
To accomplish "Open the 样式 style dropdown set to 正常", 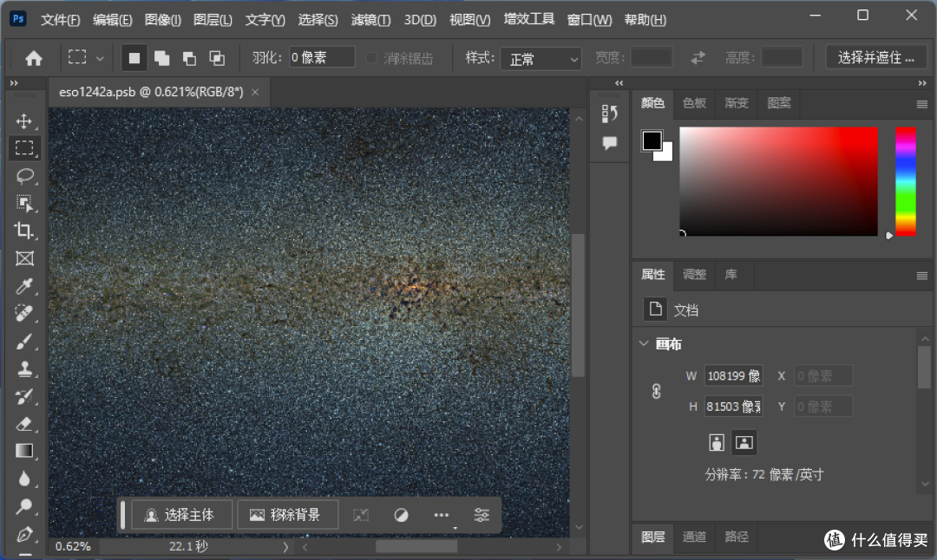I will 541,58.
